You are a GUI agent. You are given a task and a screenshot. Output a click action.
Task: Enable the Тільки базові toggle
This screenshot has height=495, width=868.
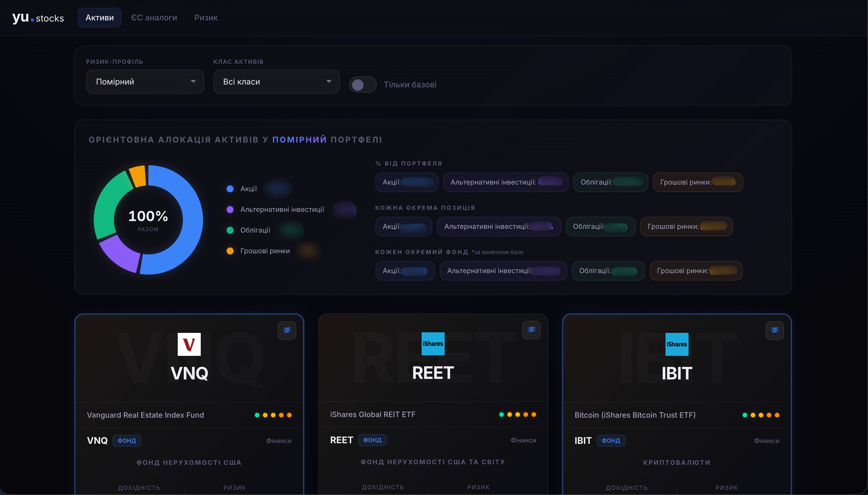click(363, 85)
